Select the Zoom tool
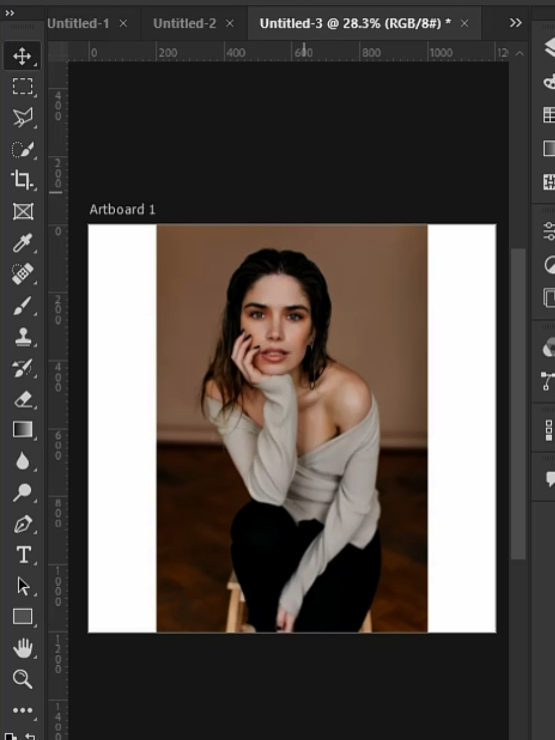 click(x=22, y=679)
